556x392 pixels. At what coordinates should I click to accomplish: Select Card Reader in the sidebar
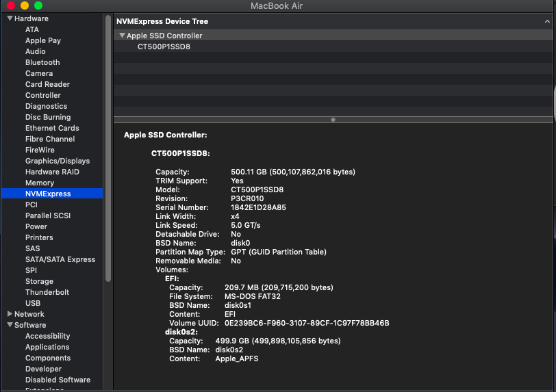47,84
